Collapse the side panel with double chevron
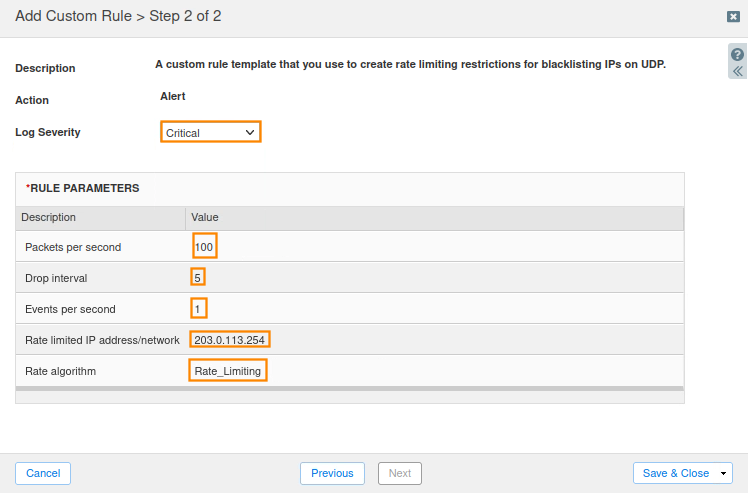 pyautogui.click(x=737, y=71)
